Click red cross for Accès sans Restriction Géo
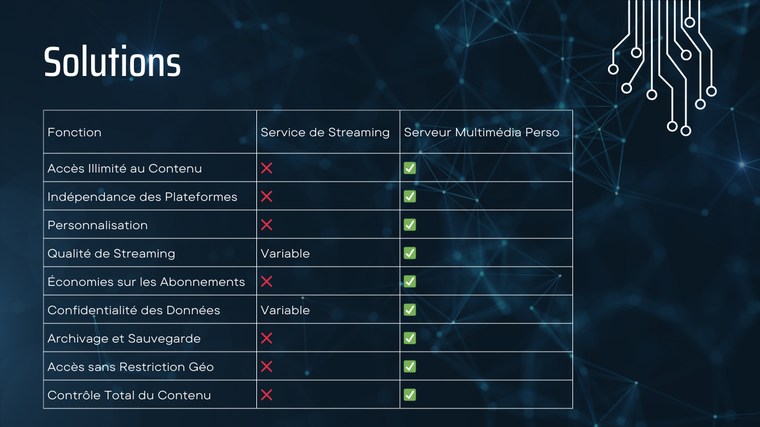Viewport: 760px width, 427px height. [267, 366]
